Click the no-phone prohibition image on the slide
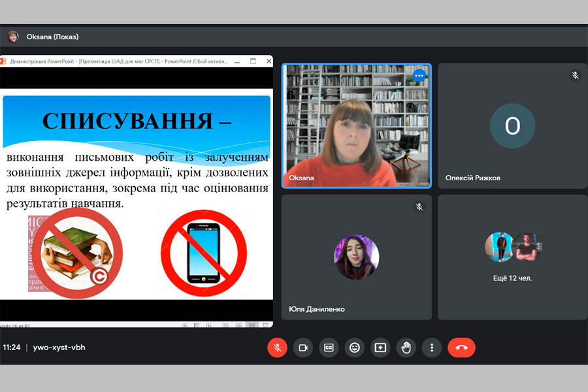Screen dimensions: 588x392 [x=204, y=253]
